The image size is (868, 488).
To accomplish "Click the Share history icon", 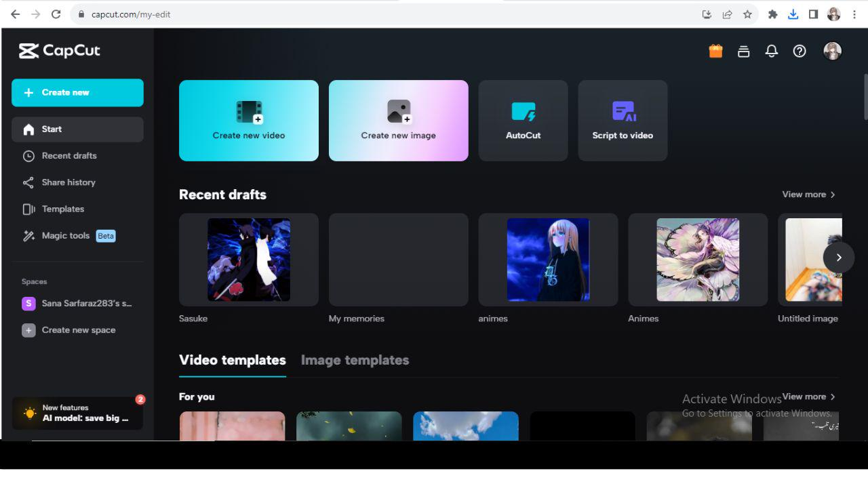I will pos(28,182).
